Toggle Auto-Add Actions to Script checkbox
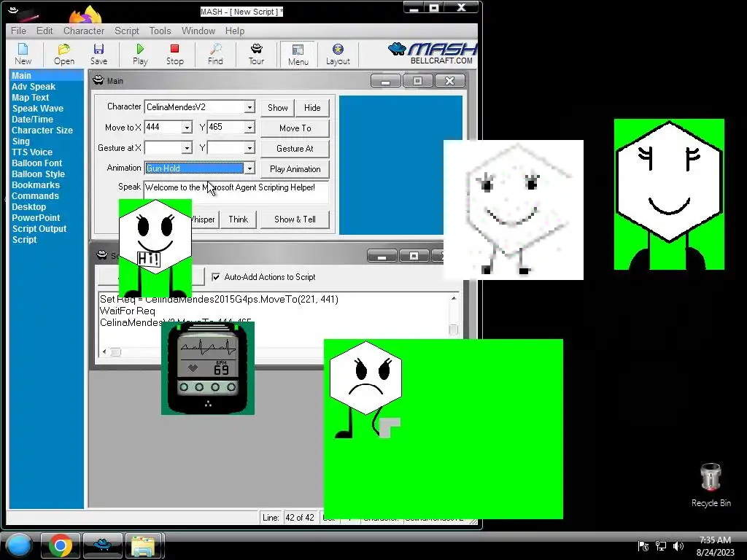 click(216, 276)
